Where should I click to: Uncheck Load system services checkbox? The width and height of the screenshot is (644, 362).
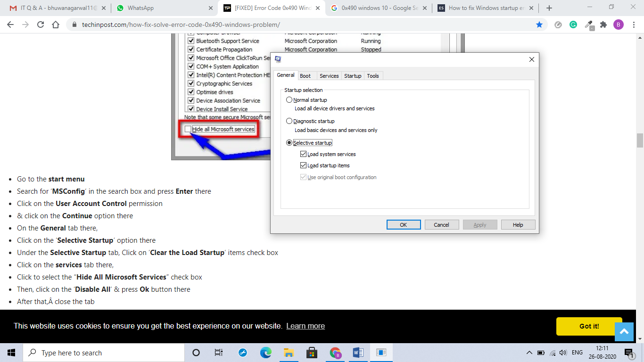tap(304, 154)
